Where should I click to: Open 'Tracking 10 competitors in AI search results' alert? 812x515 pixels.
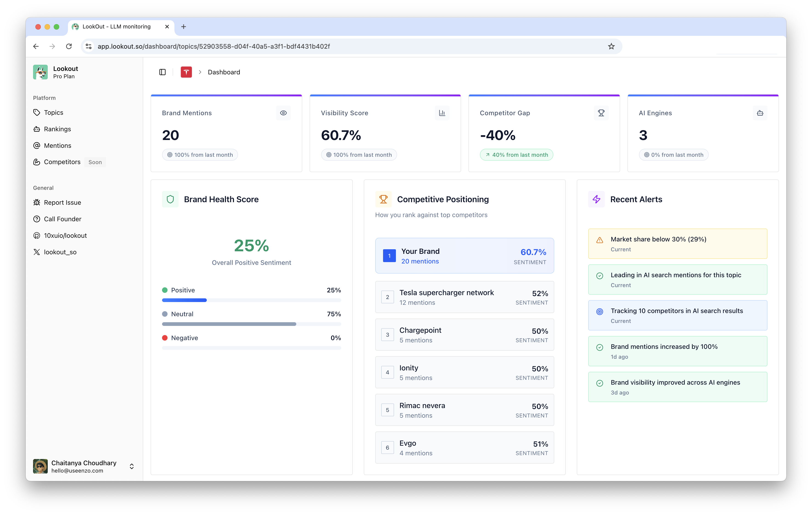pos(678,316)
